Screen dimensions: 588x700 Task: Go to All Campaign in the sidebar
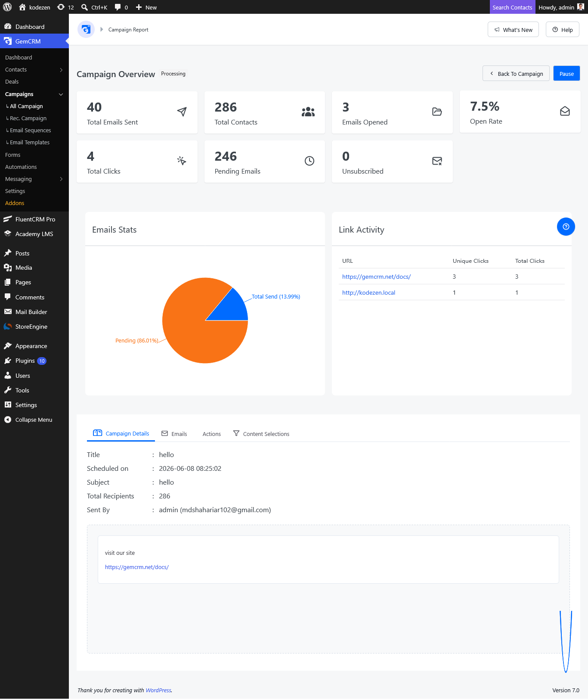26,106
